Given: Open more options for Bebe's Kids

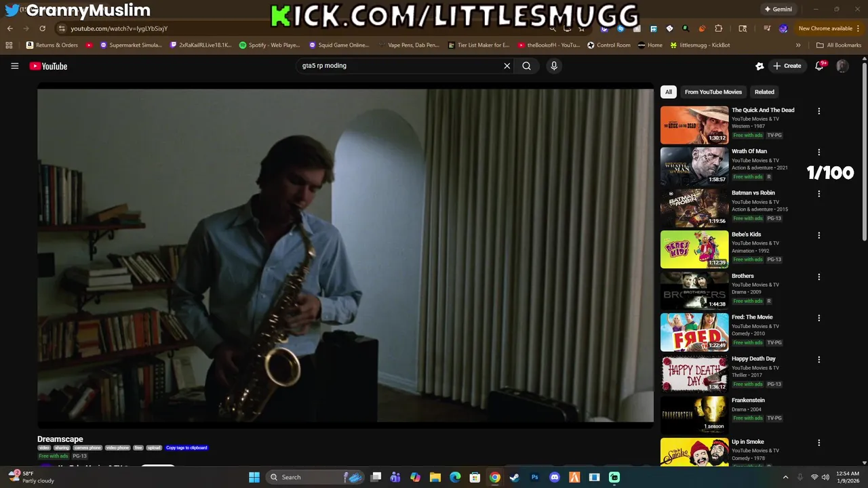Looking at the screenshot, I should point(819,235).
